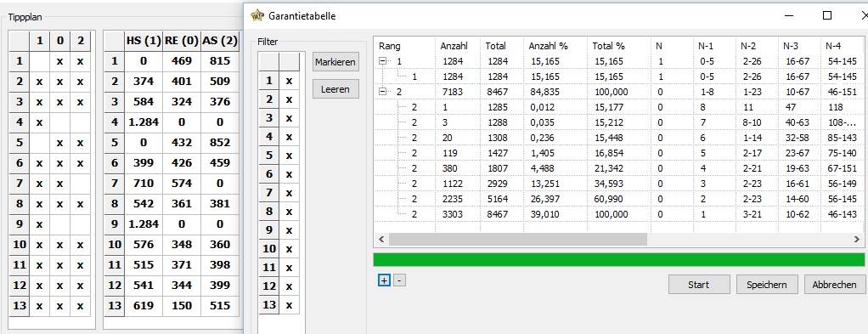Toggle the Filter x mark for row 2
The image size is (868, 334).
point(289,99)
